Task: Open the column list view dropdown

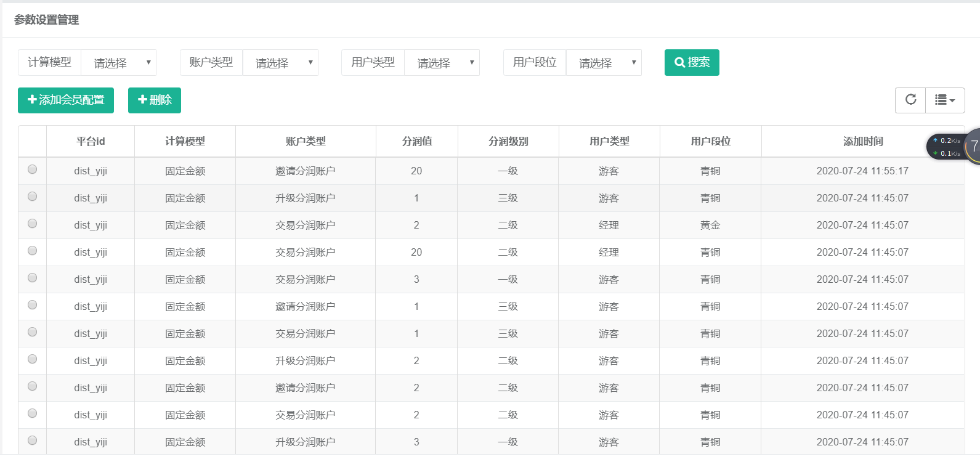Action: click(945, 100)
